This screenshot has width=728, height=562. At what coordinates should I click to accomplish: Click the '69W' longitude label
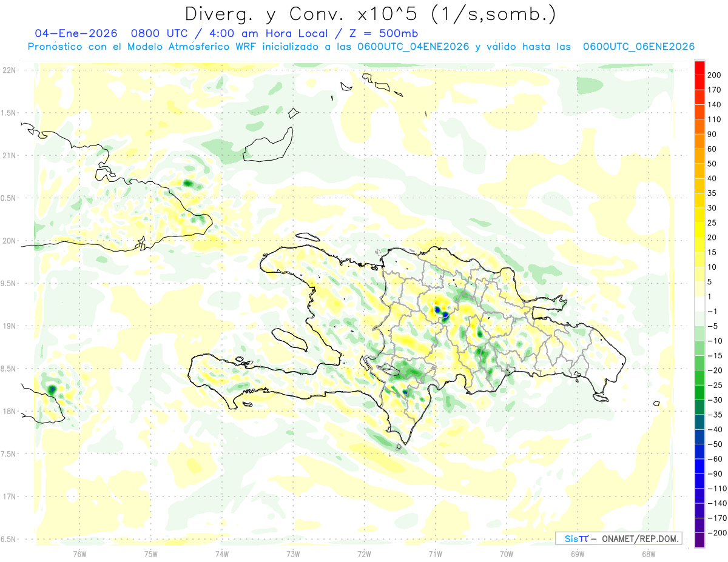click(x=577, y=553)
